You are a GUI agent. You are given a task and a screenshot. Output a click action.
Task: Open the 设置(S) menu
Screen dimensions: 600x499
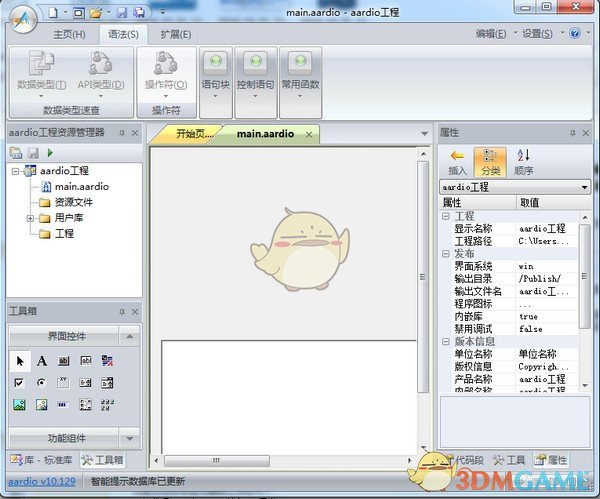coord(537,34)
